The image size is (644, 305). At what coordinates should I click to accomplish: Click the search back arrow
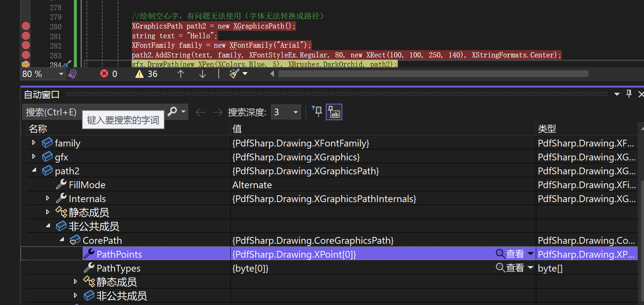[x=201, y=112]
